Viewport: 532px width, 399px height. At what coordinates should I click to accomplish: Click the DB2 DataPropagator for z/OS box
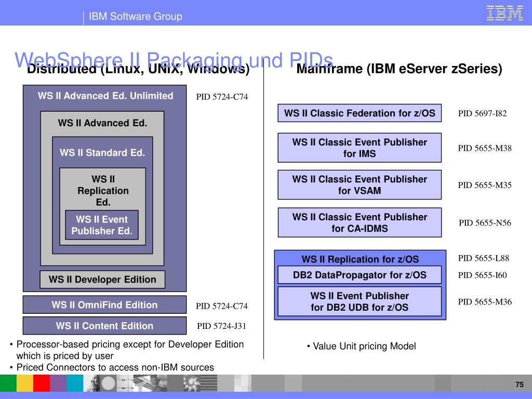[x=360, y=275]
